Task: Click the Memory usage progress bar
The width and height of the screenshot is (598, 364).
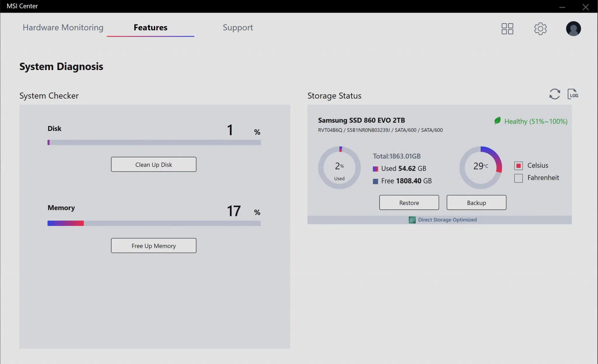Action: click(154, 223)
